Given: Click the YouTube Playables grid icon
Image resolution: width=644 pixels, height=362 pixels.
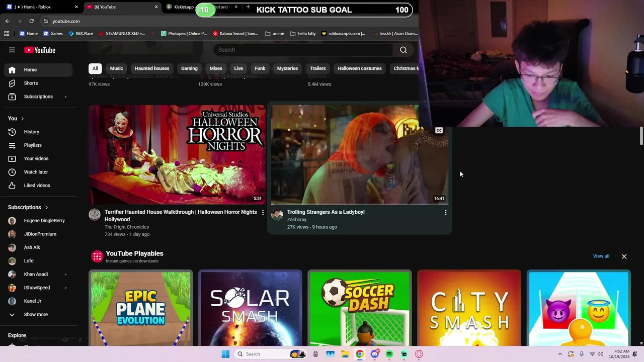Looking at the screenshot, I should coord(97,256).
